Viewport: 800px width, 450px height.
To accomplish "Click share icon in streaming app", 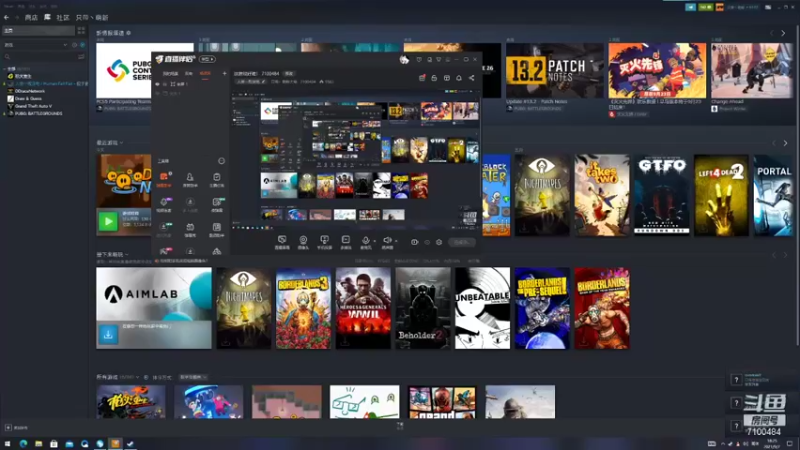I will tap(471, 78).
